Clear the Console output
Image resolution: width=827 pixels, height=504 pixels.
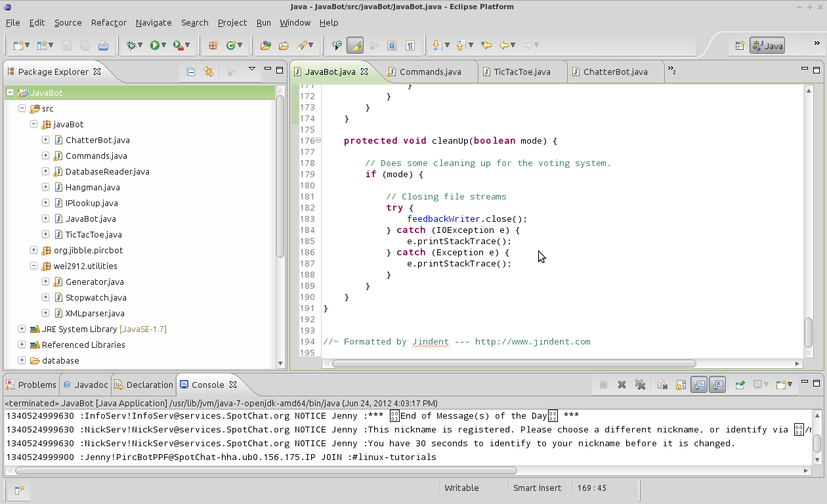(664, 385)
